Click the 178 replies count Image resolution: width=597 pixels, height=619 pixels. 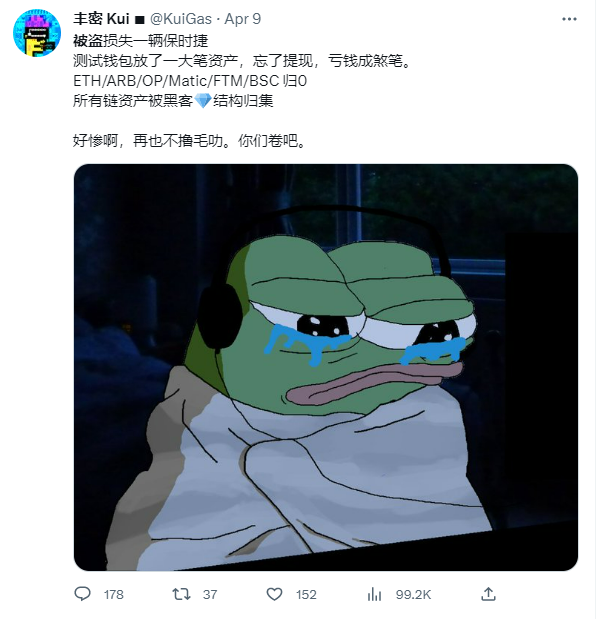coord(114,594)
